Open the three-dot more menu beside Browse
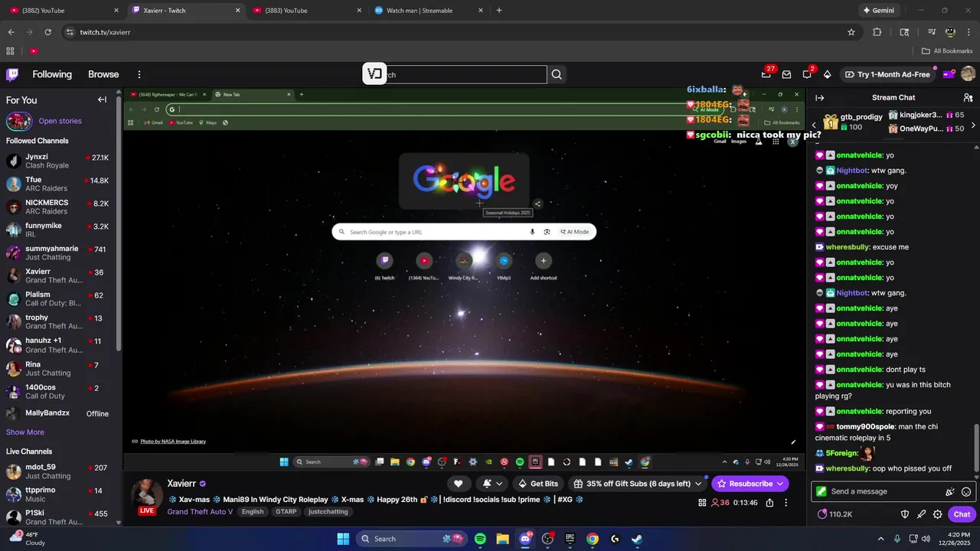The width and height of the screenshot is (980, 551). pos(139,74)
